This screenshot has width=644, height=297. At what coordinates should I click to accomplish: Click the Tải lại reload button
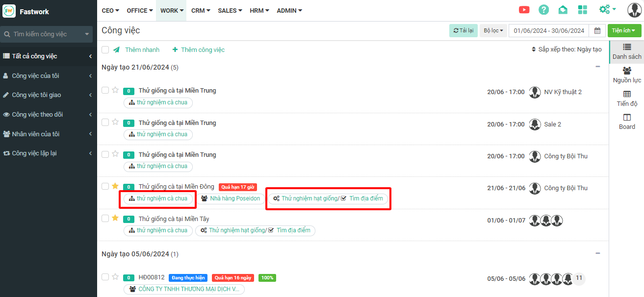click(x=463, y=30)
